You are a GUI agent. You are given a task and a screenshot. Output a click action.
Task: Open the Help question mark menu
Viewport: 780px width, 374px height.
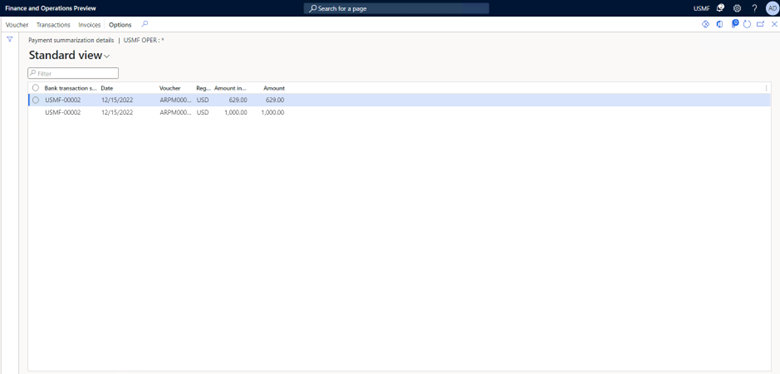pos(754,8)
